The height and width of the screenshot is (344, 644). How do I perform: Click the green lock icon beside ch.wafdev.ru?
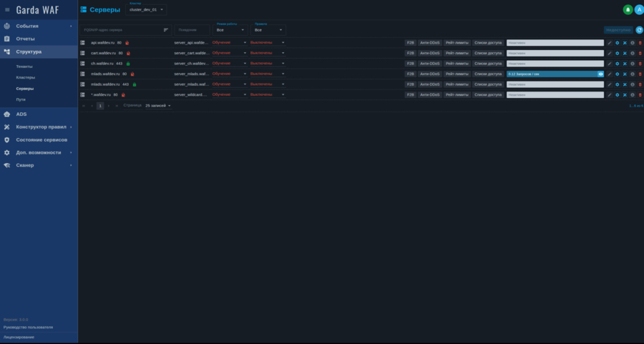[128, 64]
